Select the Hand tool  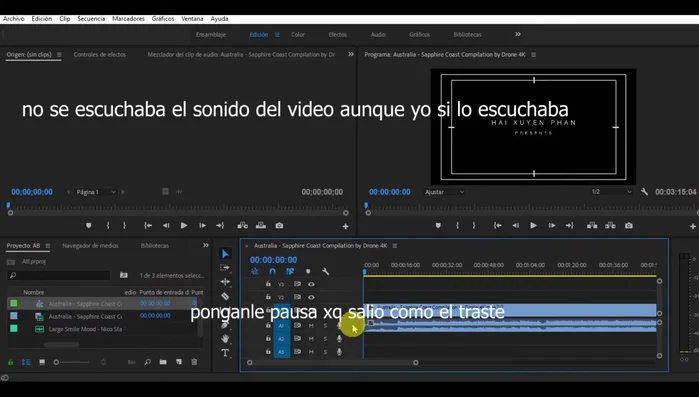[225, 339]
